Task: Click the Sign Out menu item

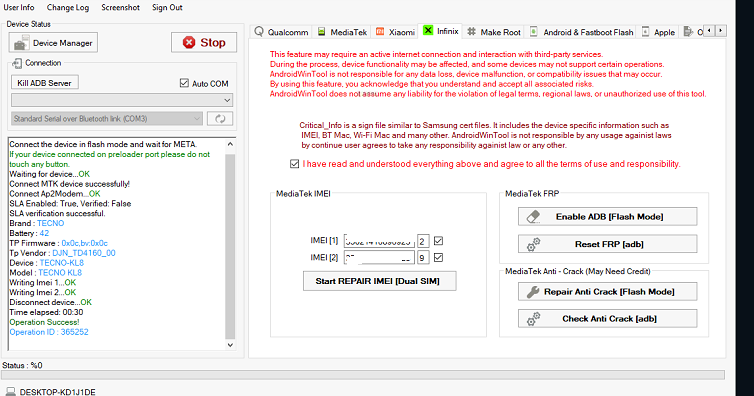Action: (x=167, y=8)
